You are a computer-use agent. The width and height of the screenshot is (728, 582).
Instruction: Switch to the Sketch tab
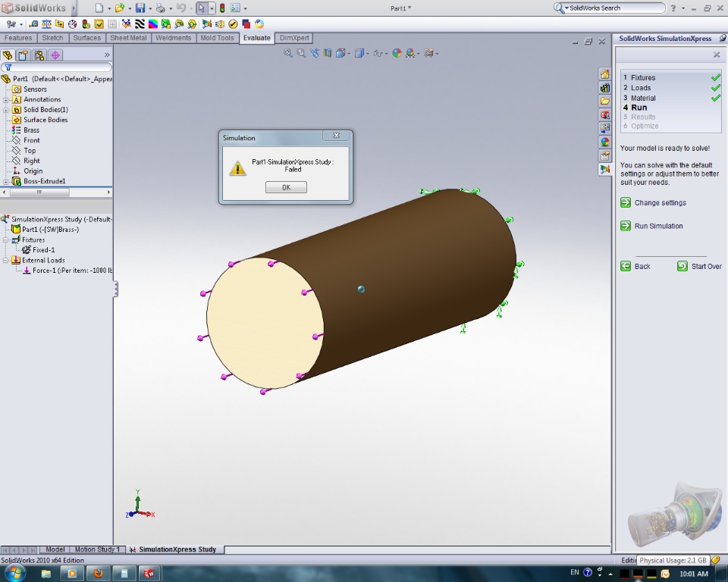pyautogui.click(x=52, y=38)
